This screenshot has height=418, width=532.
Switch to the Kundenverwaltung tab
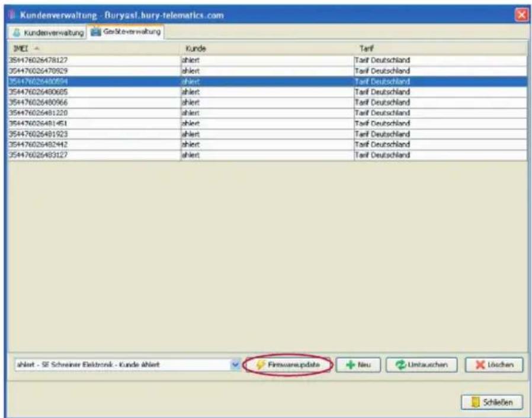point(48,33)
